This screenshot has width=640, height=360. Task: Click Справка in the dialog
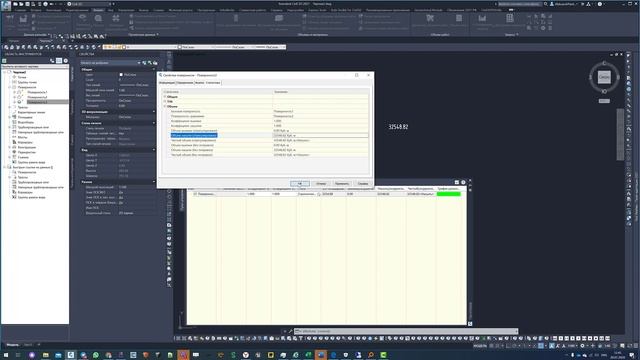coord(362,183)
